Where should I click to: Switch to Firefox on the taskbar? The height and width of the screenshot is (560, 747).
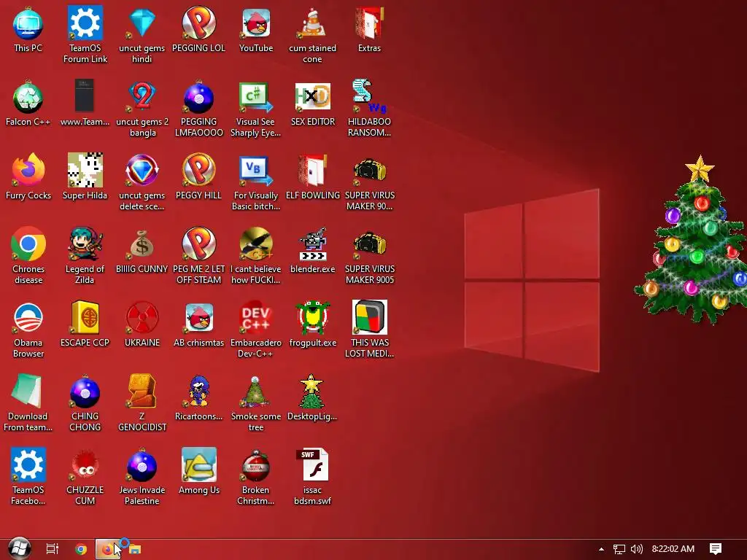coord(107,549)
